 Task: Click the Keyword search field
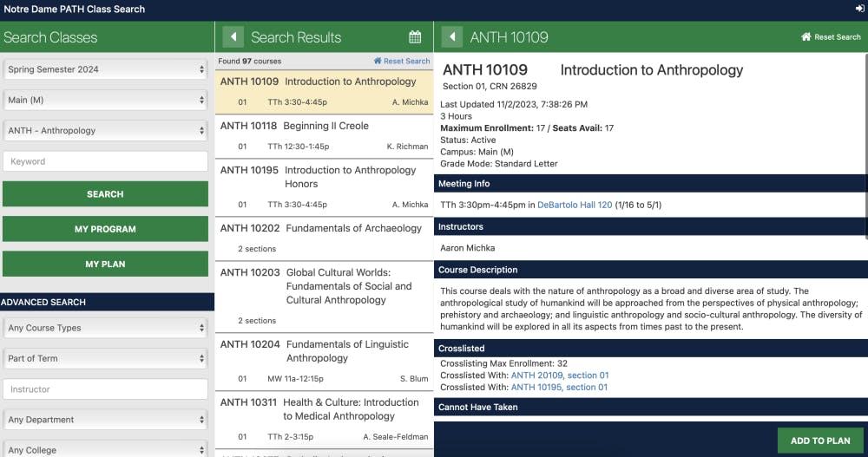click(x=105, y=161)
